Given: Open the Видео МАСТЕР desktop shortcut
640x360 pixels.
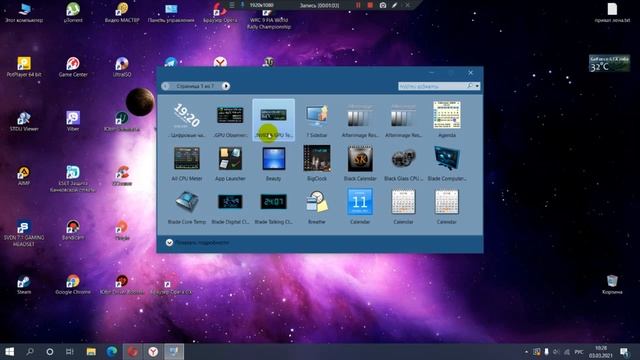Looking at the screenshot, I should point(122,12).
